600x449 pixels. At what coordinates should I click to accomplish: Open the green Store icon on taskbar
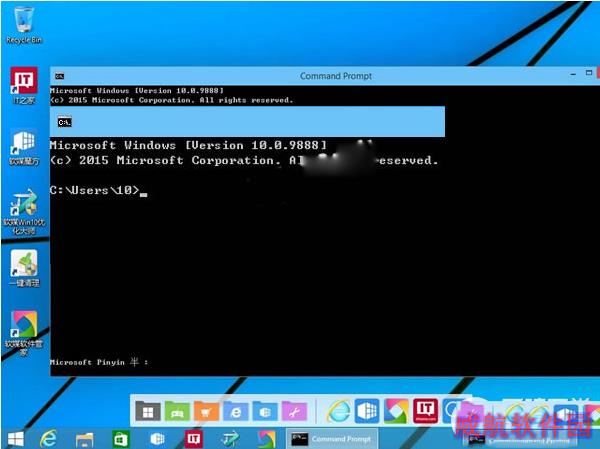(x=121, y=439)
